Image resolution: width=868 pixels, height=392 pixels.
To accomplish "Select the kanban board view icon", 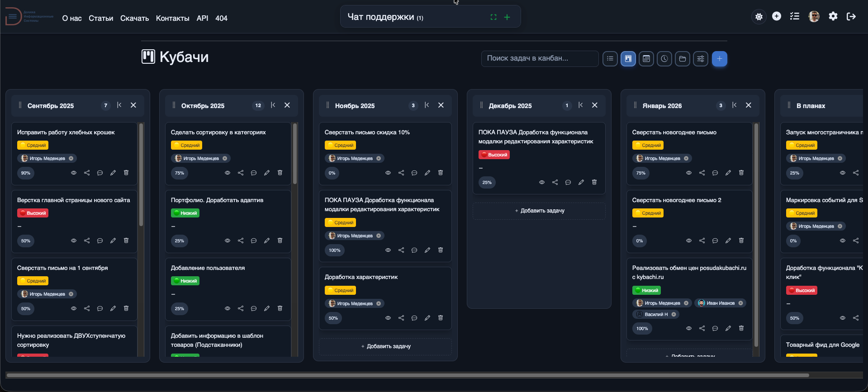I will click(x=628, y=59).
